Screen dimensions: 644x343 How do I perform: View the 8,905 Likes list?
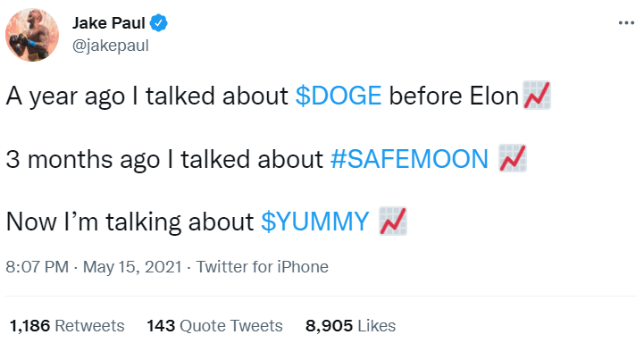[350, 326]
